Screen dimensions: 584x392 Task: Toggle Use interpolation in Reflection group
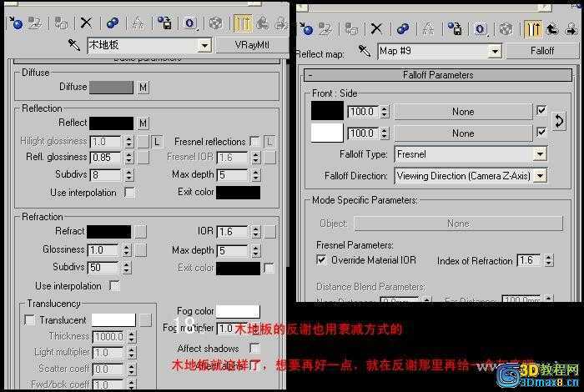tap(129, 193)
